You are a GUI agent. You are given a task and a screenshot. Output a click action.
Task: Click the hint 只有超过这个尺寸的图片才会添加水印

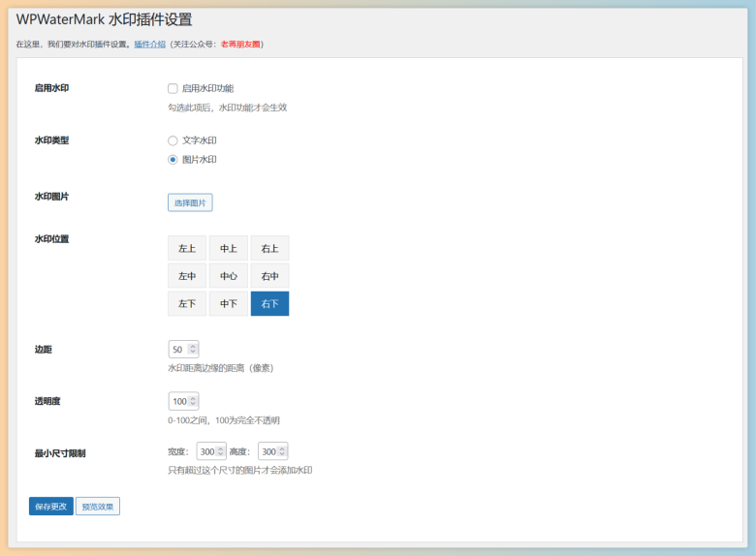coord(240,470)
